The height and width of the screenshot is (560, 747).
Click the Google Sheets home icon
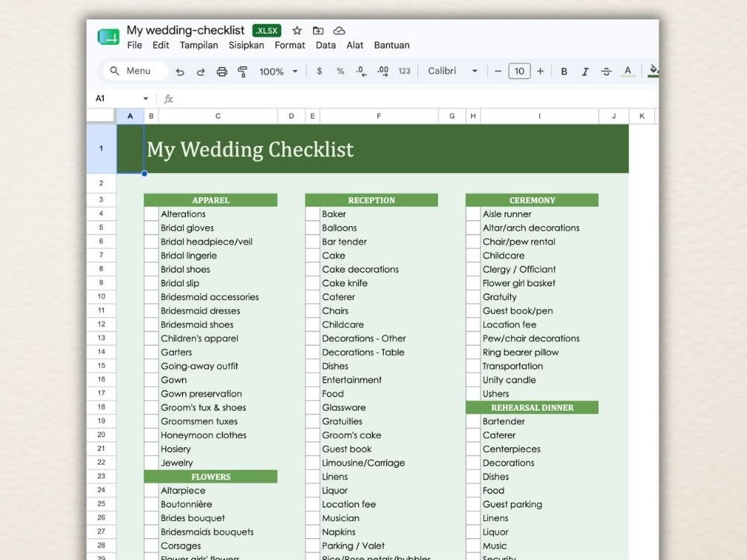click(x=108, y=37)
